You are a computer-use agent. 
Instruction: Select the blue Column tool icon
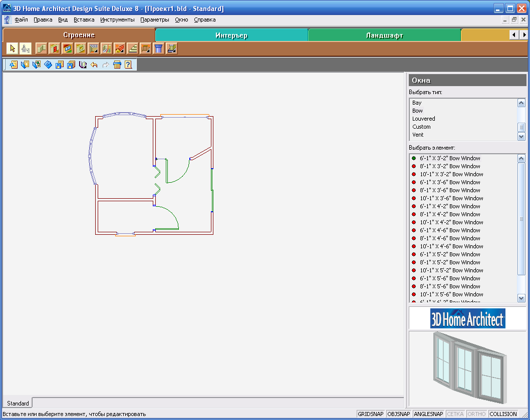point(159,49)
